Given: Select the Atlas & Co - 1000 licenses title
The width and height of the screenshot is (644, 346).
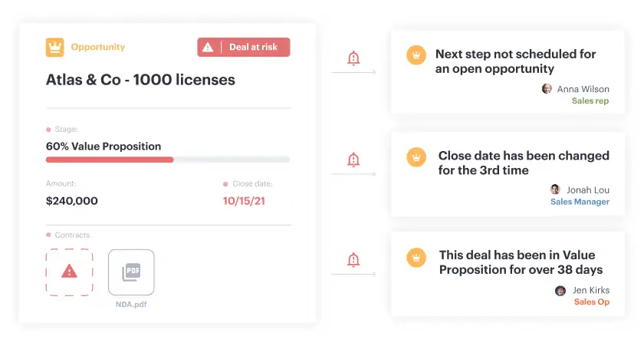Looking at the screenshot, I should click(x=140, y=80).
